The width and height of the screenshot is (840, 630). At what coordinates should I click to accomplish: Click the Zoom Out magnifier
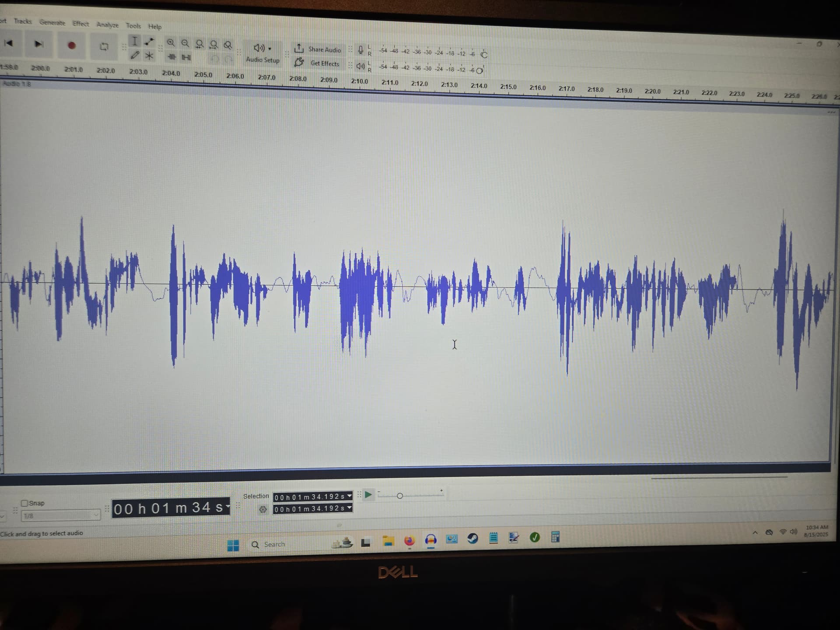click(185, 43)
